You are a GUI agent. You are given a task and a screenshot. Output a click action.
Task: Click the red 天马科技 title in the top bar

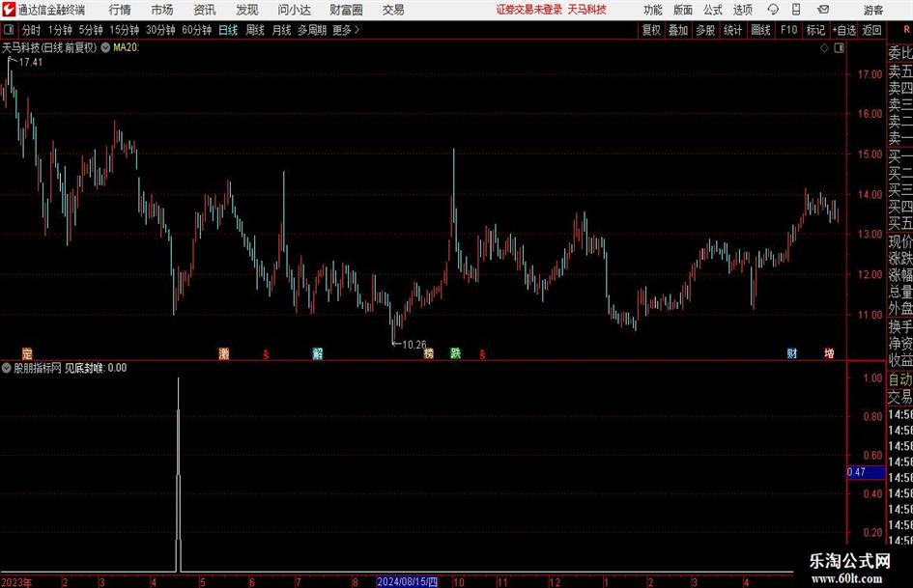click(587, 10)
